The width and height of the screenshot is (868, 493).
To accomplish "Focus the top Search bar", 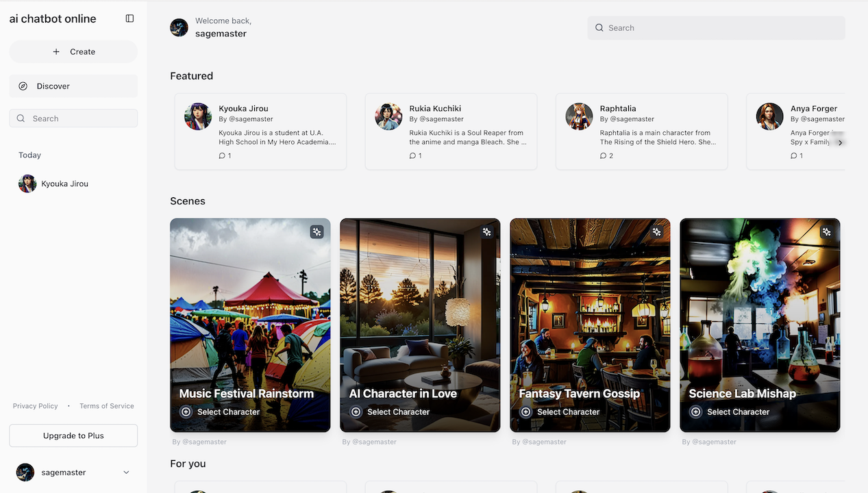I will [x=716, y=28].
